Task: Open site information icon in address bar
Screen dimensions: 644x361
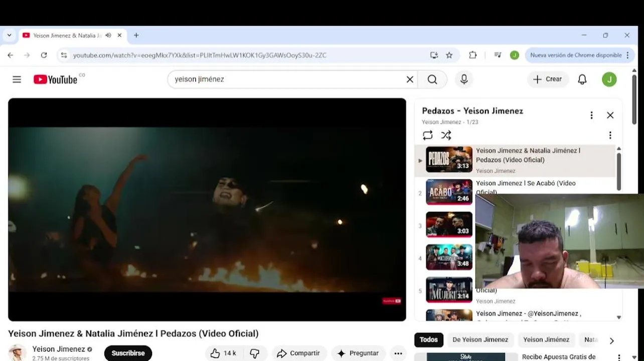Action: [x=64, y=55]
